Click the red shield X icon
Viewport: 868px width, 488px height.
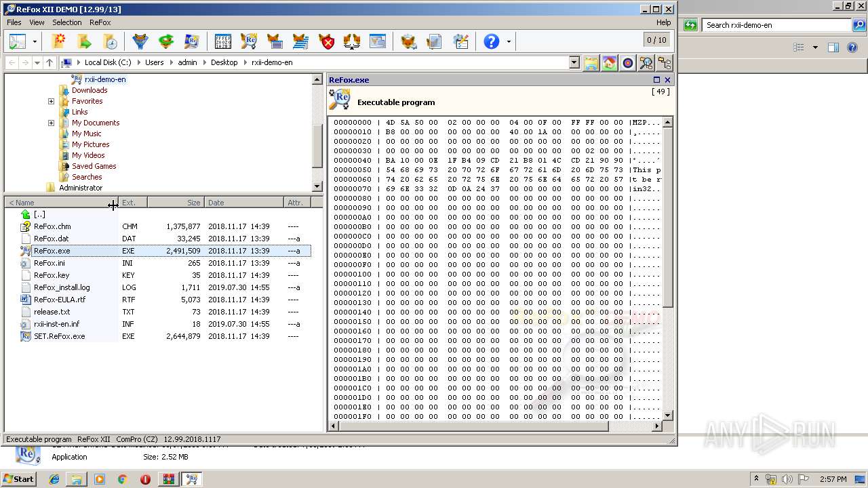(327, 41)
